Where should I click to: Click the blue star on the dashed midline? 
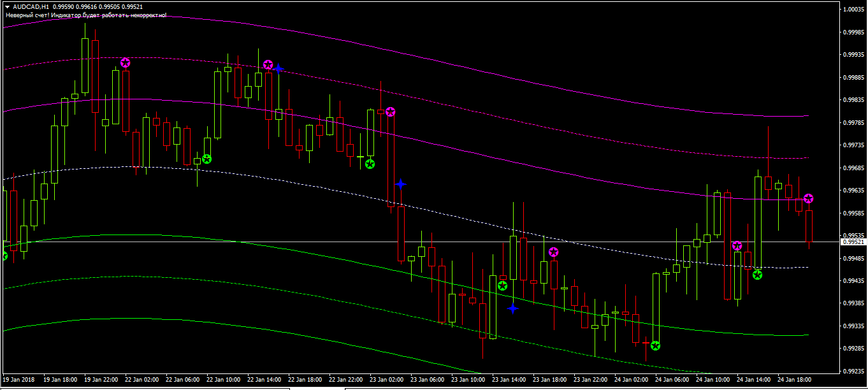400,184
